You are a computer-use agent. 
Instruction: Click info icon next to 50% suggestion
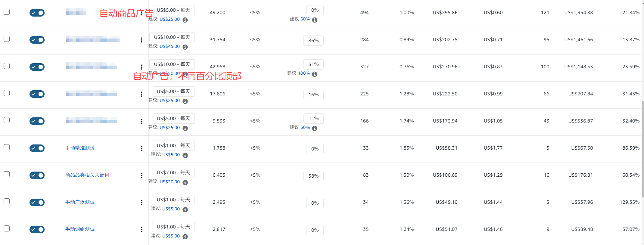pos(315,20)
